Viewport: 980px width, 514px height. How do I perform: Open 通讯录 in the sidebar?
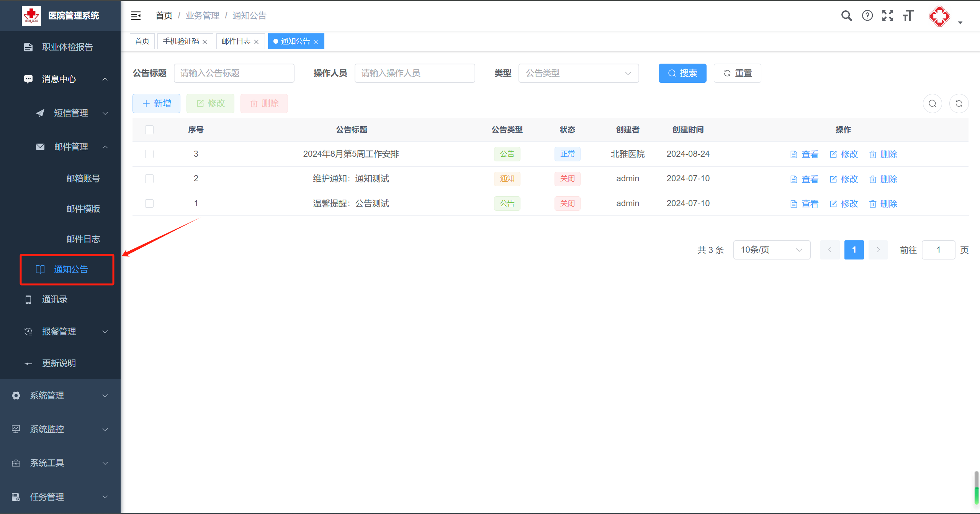55,299
